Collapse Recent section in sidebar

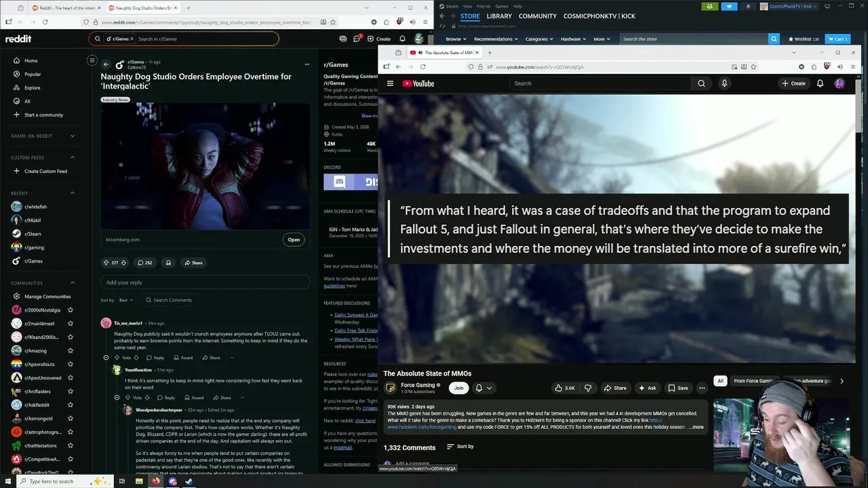coord(73,192)
